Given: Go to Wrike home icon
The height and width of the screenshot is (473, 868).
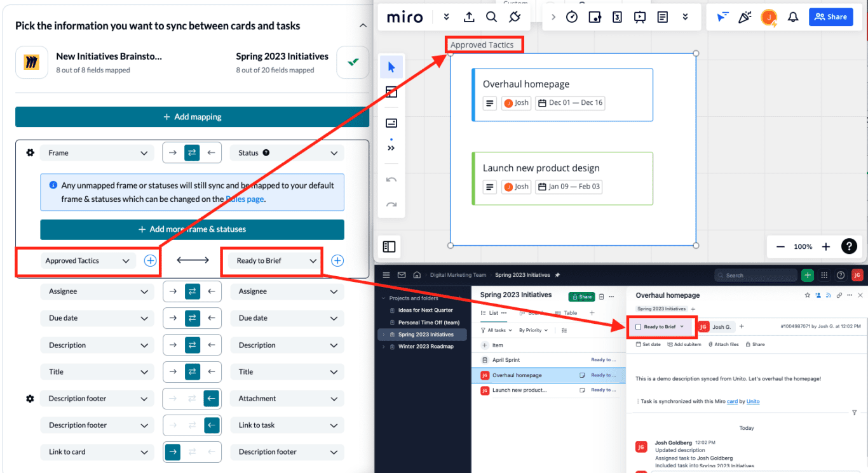Looking at the screenshot, I should coord(417,275).
